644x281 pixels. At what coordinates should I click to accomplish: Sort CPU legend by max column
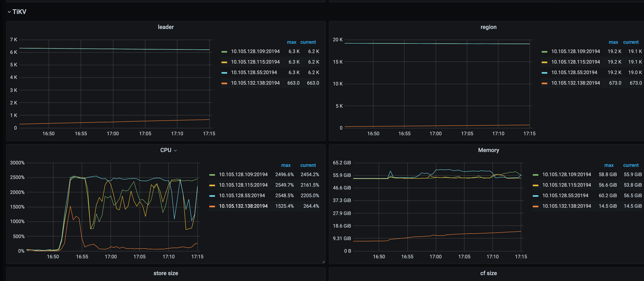point(286,165)
